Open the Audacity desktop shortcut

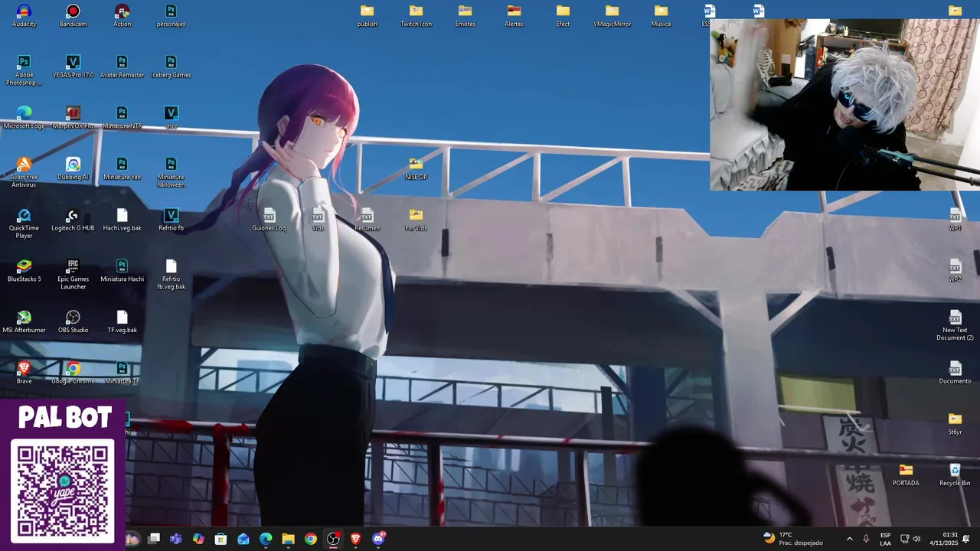pyautogui.click(x=24, y=16)
